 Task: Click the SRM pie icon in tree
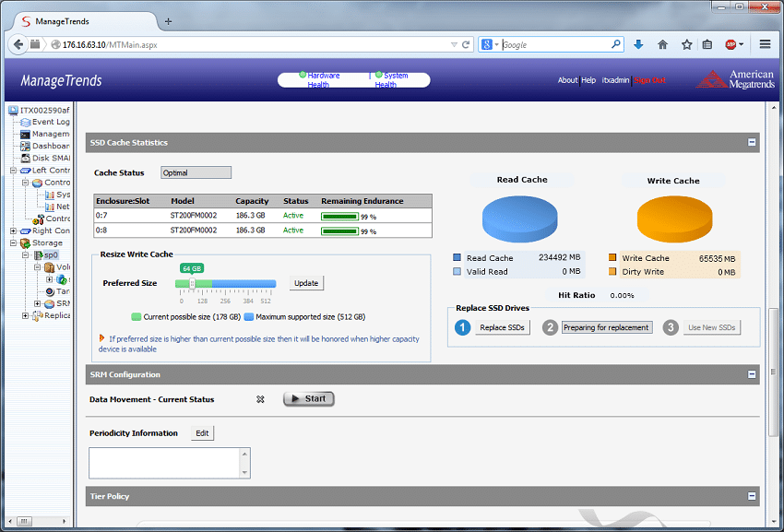[50, 303]
